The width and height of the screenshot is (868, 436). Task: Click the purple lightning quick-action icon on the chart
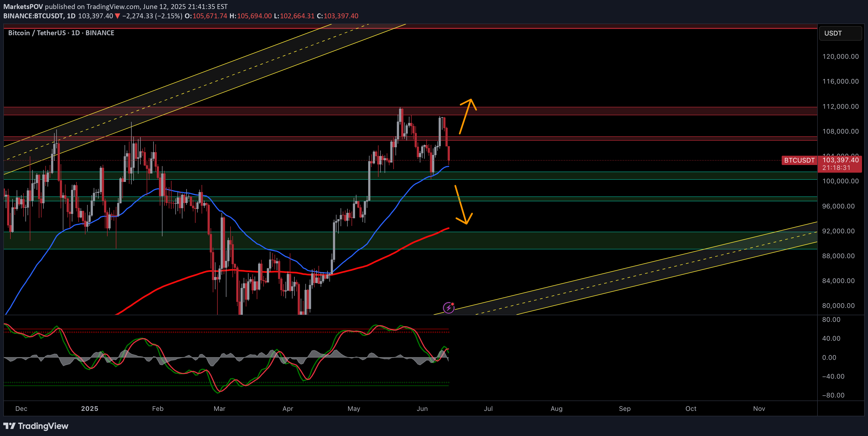pos(449,307)
